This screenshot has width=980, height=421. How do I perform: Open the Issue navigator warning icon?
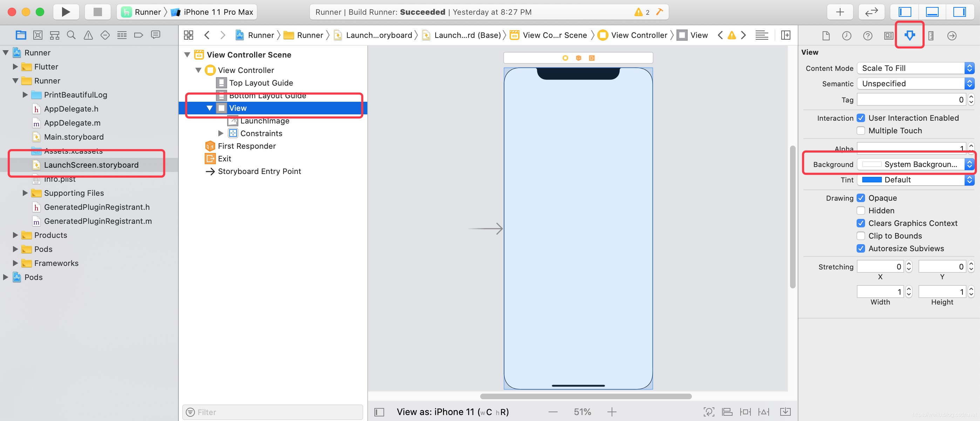88,35
